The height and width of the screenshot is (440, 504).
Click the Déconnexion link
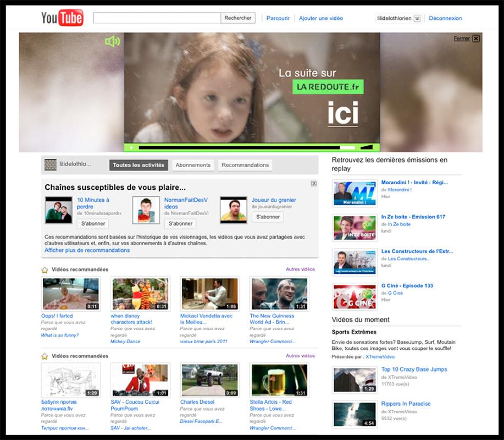coord(445,18)
